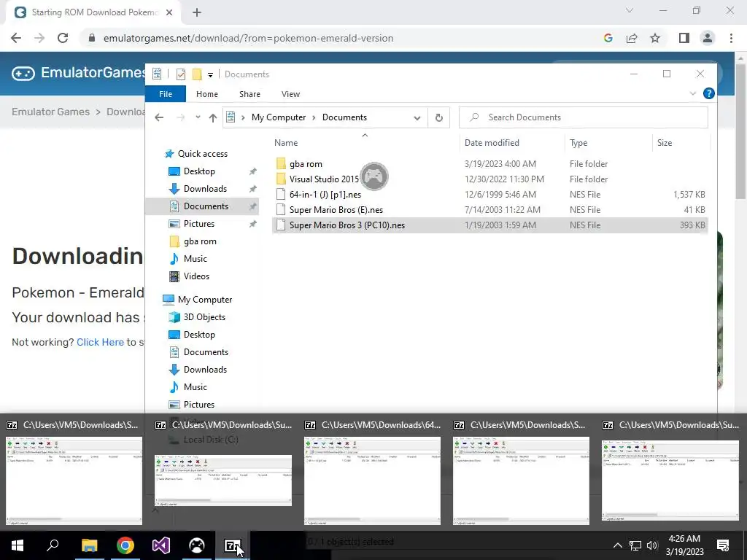Click the network tray icon
The width and height of the screenshot is (747, 560).
click(635, 545)
